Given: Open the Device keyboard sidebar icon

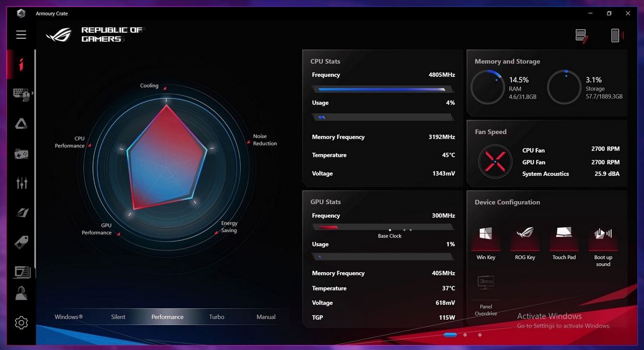Looking at the screenshot, I should pyautogui.click(x=21, y=94).
